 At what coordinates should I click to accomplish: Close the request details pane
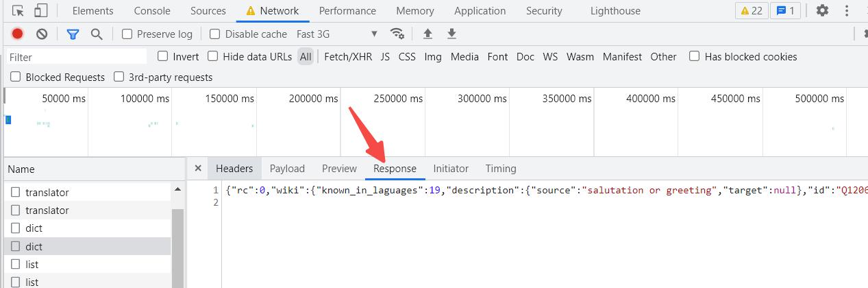(x=198, y=168)
